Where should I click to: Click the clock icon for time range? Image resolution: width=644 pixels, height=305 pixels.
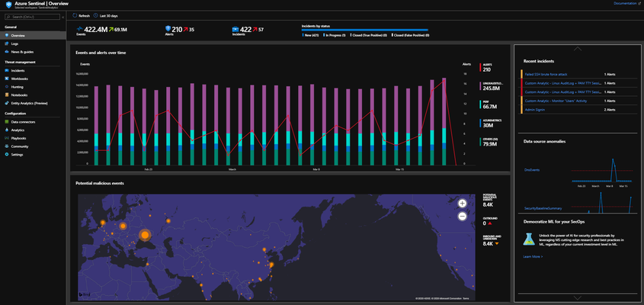coord(96,15)
